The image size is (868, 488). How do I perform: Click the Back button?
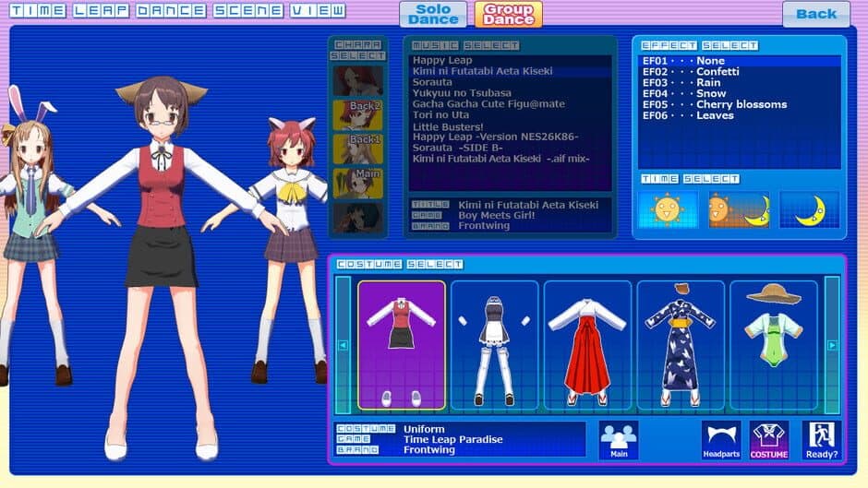click(816, 15)
